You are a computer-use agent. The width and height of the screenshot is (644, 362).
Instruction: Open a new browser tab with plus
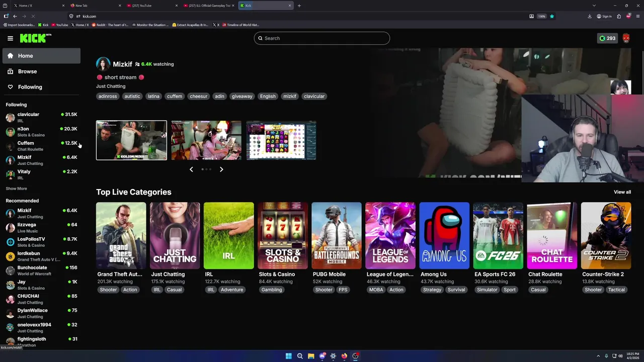pyautogui.click(x=299, y=6)
